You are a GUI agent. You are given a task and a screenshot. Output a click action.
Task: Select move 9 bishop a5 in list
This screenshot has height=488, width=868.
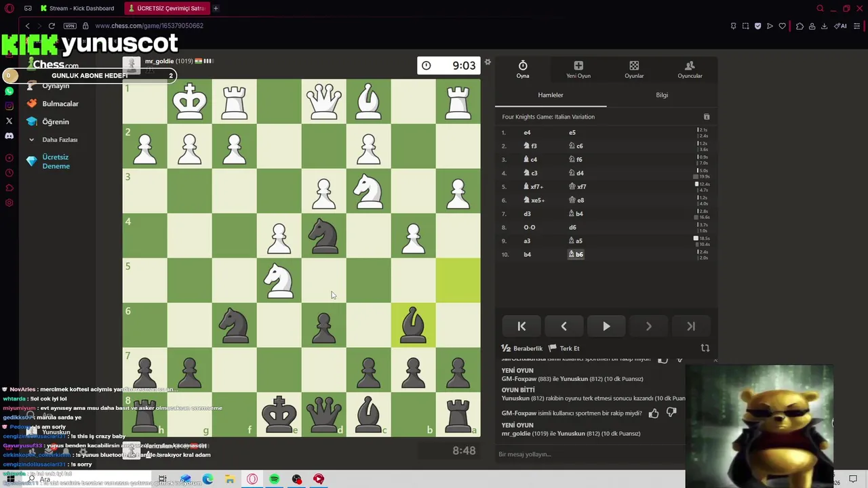[575, 241]
